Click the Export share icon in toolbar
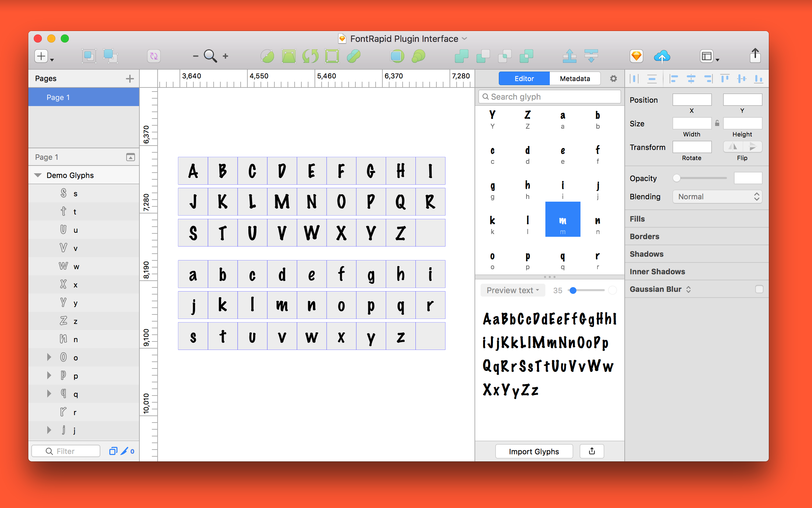This screenshot has height=508, width=812. 755,55
